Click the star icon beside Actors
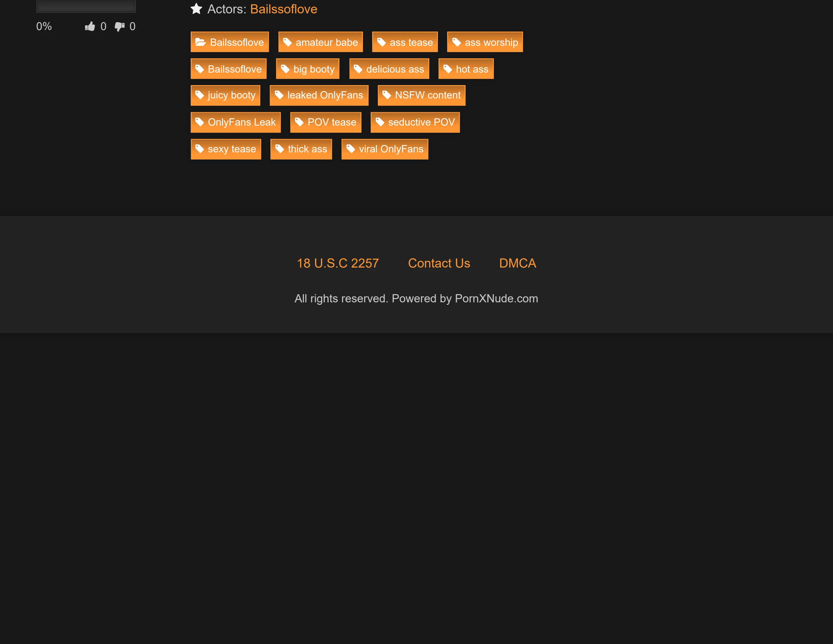Image resolution: width=833 pixels, height=644 pixels. [196, 9]
